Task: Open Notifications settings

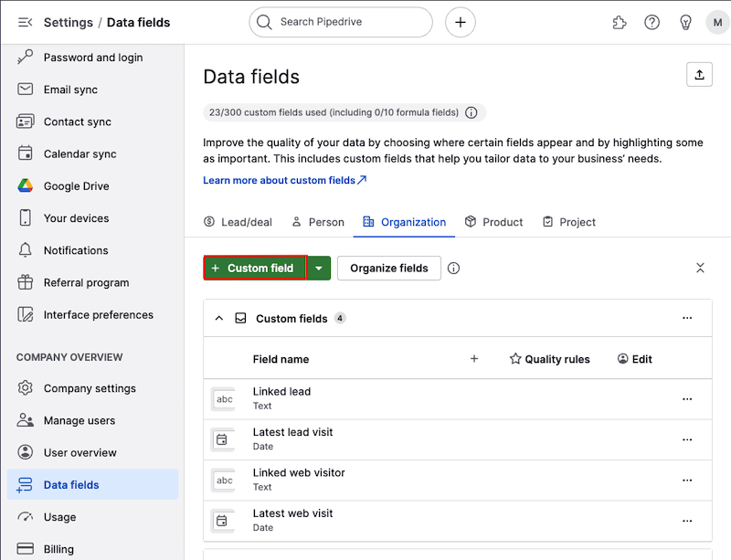Action: click(93, 250)
